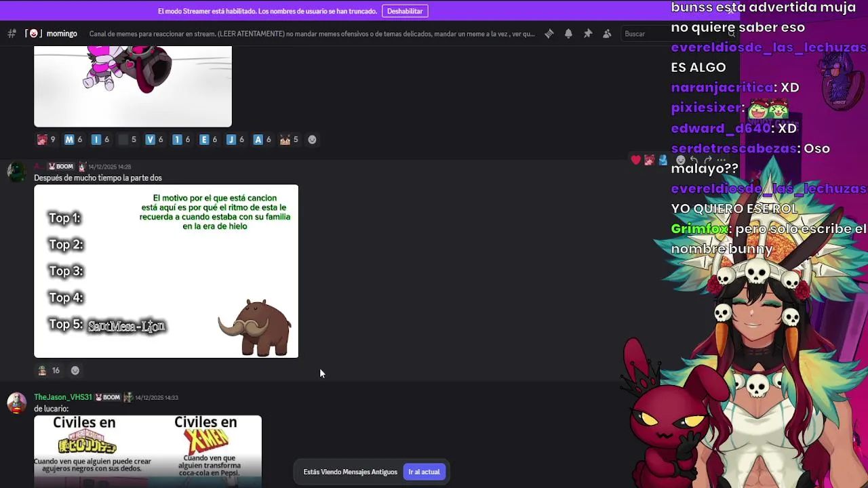Open notification settings bell icon
The image size is (868, 488).
pos(568,34)
